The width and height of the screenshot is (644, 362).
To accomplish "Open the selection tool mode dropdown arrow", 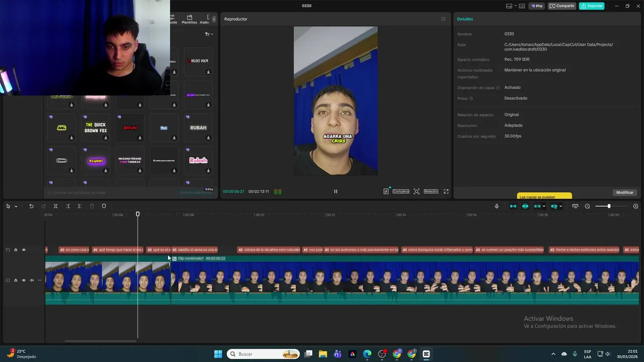I will [16, 206].
